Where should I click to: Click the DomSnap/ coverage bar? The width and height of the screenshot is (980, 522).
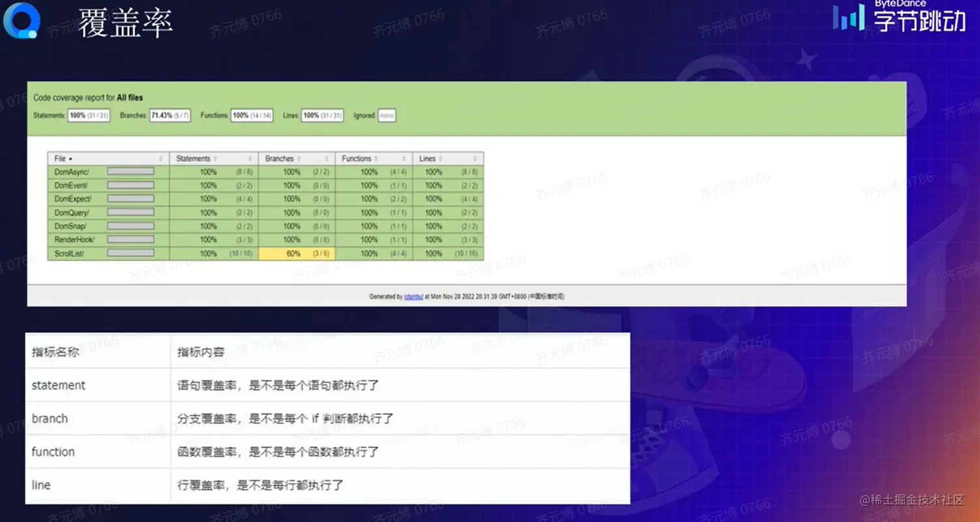(130, 226)
